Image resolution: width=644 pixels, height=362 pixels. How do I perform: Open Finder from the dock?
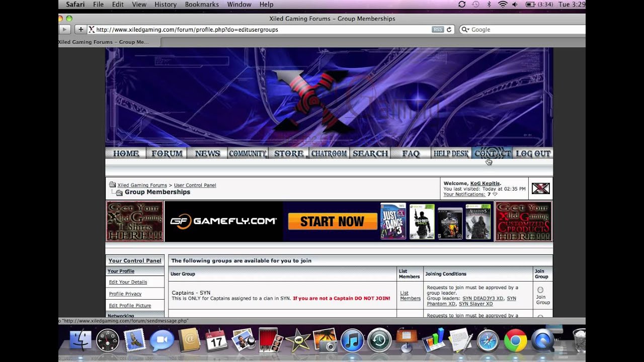pyautogui.click(x=80, y=340)
